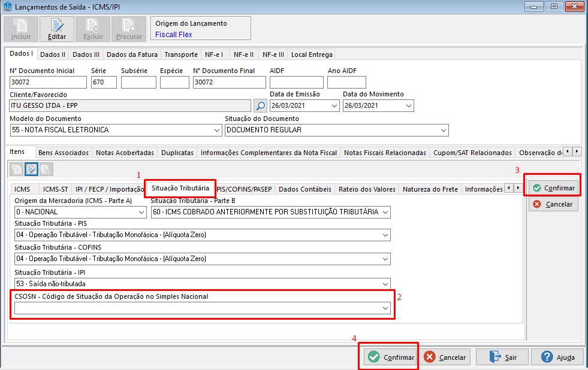Open Origem da Mercadoria dropdown
Image resolution: width=588 pixels, height=370 pixels.
coord(141,213)
